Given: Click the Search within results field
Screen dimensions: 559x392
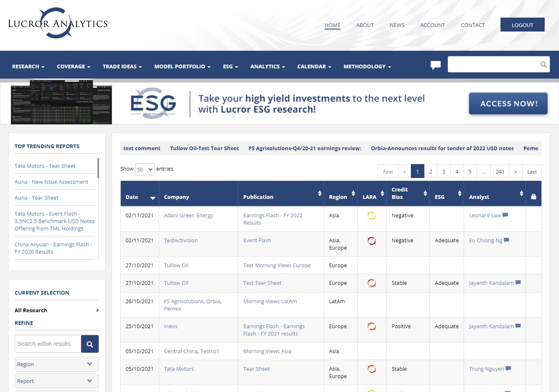Looking at the screenshot, I should 48,344.
